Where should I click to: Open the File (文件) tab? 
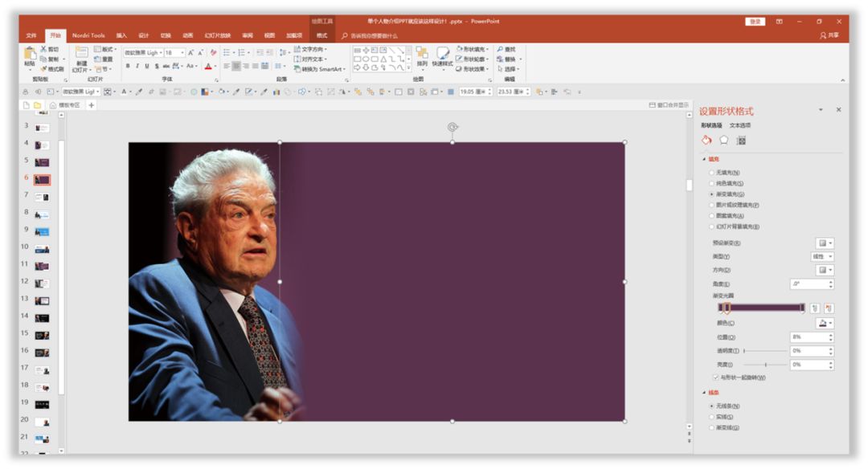[31, 35]
